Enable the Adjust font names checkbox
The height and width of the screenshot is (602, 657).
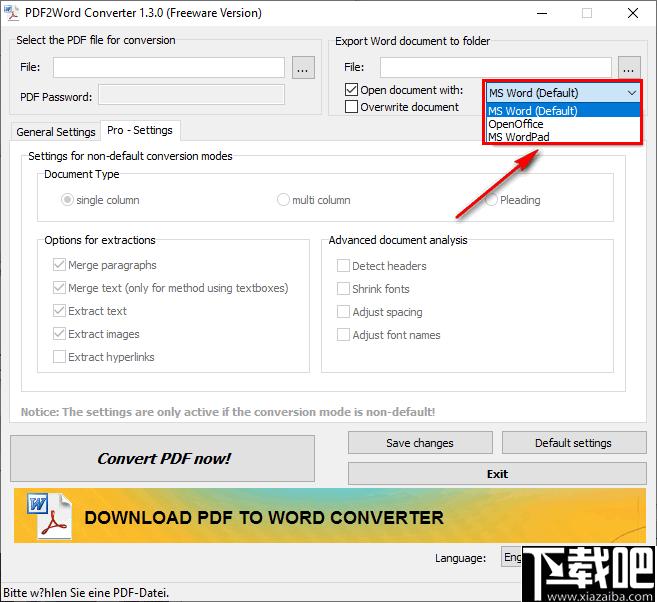pos(343,335)
